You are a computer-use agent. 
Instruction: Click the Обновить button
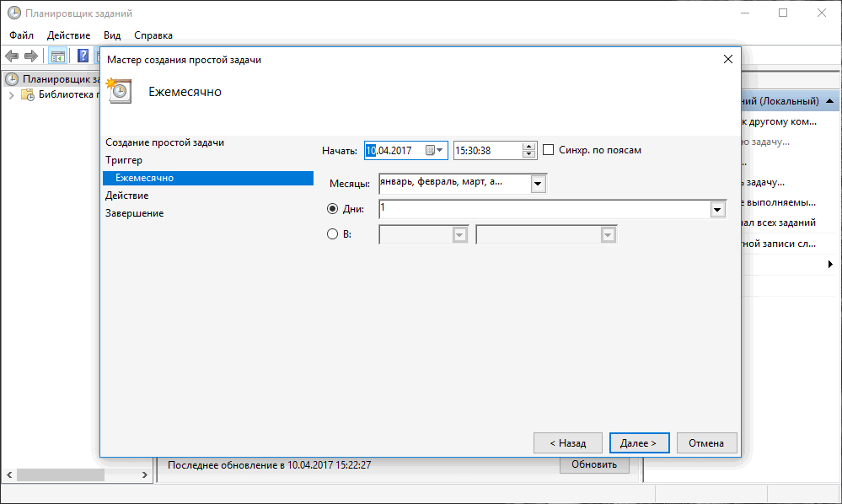(594, 464)
